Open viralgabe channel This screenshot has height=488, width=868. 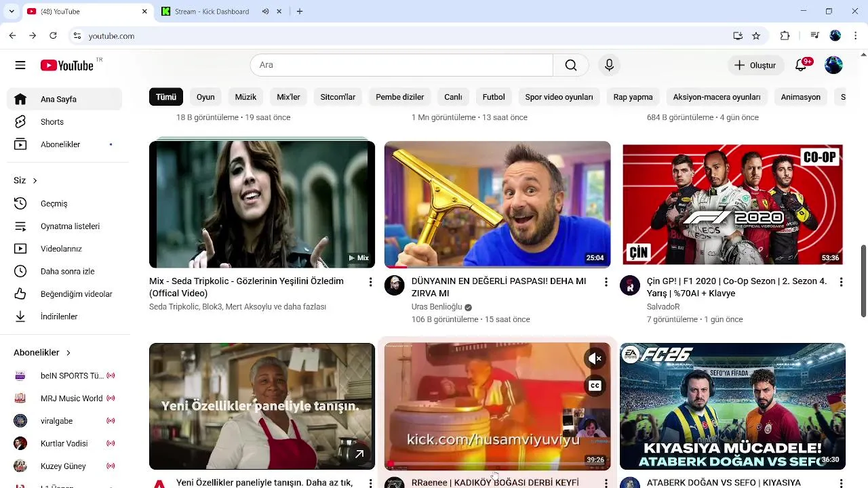(64, 421)
